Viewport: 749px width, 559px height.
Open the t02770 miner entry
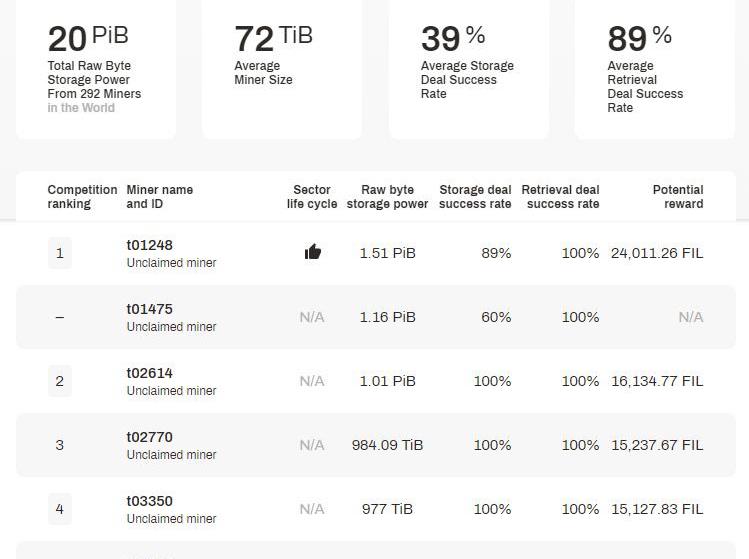click(149, 437)
